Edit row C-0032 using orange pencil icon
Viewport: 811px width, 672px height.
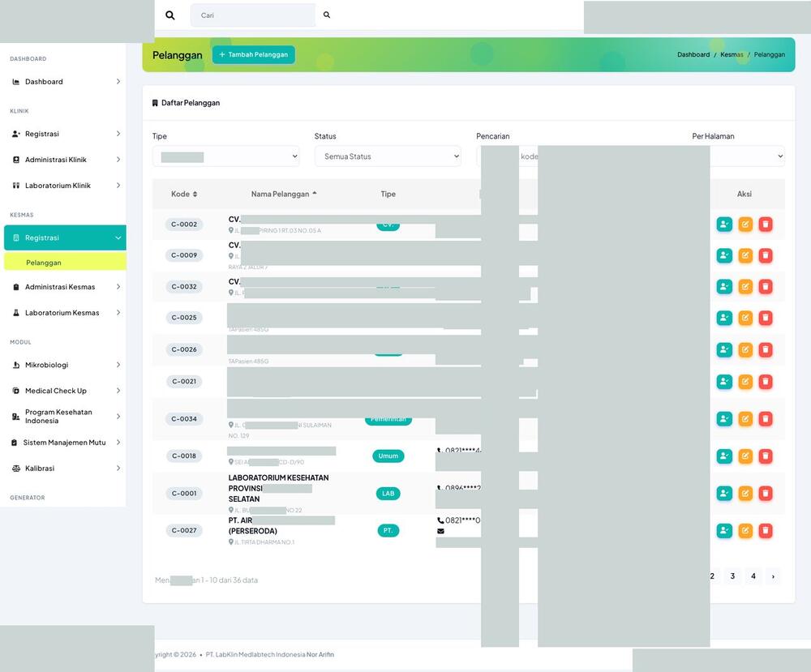[744, 286]
